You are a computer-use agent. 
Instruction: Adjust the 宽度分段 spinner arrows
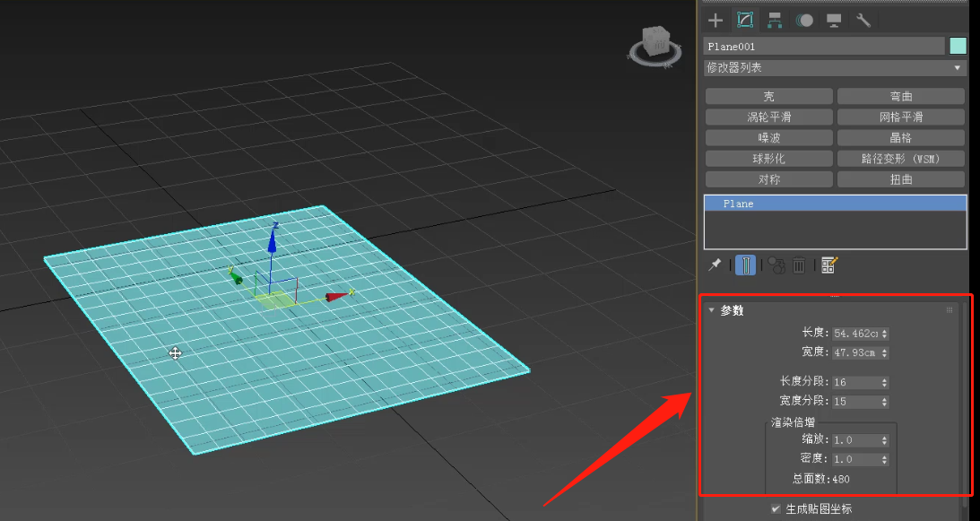tap(884, 402)
